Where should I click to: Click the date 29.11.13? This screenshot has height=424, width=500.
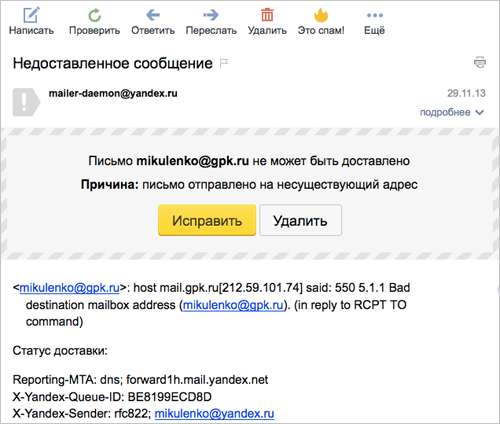tap(466, 93)
